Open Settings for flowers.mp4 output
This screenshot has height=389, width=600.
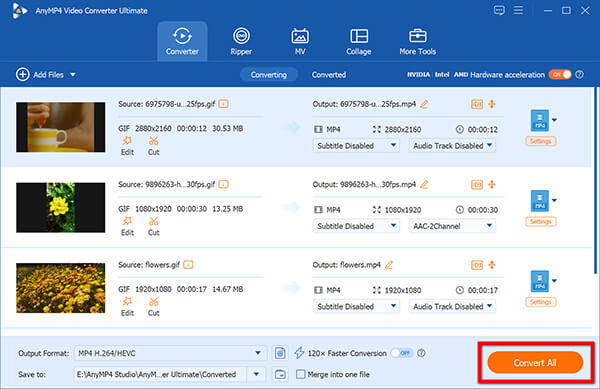(x=540, y=302)
